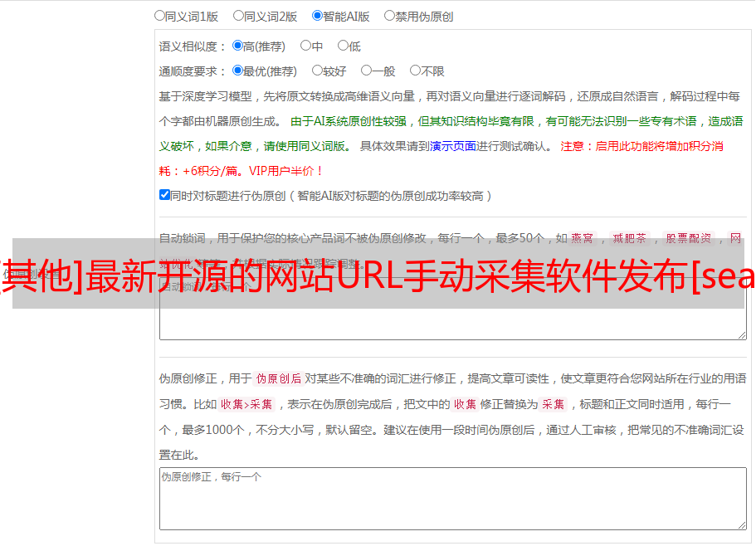This screenshot has width=756, height=546.
Task: Select 禁用伪原创 radio option
Action: [x=389, y=16]
